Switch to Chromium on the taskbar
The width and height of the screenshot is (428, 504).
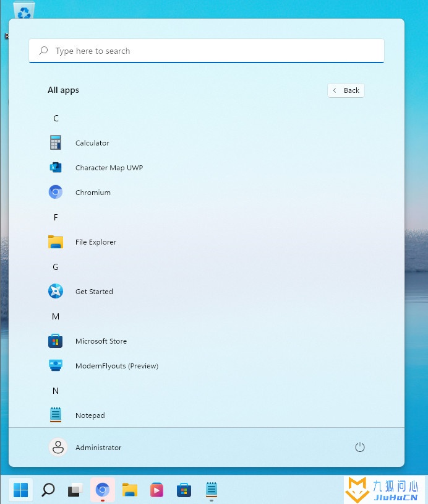tap(103, 490)
